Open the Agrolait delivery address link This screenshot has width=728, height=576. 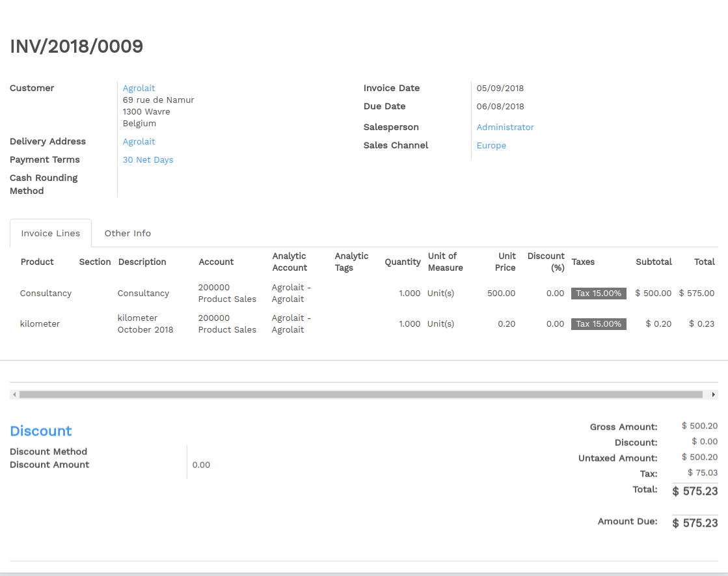pyautogui.click(x=139, y=142)
